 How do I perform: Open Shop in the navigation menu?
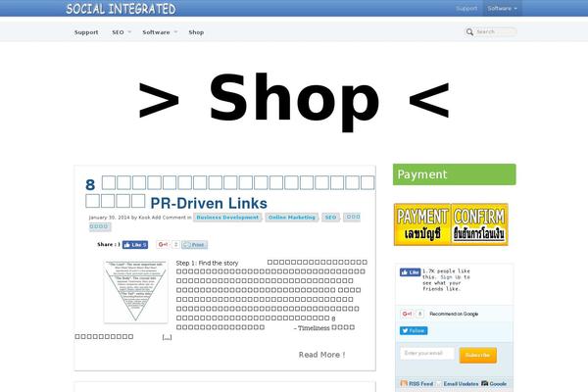point(196,32)
